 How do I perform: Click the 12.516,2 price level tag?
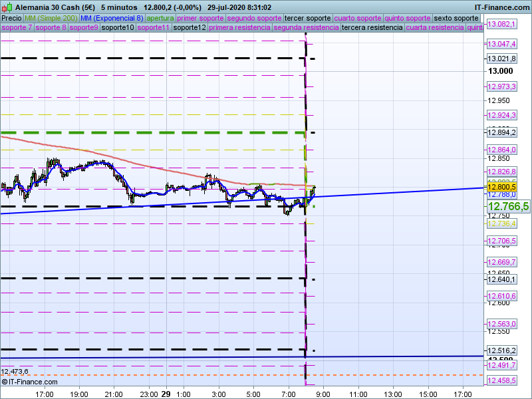[x=501, y=350]
